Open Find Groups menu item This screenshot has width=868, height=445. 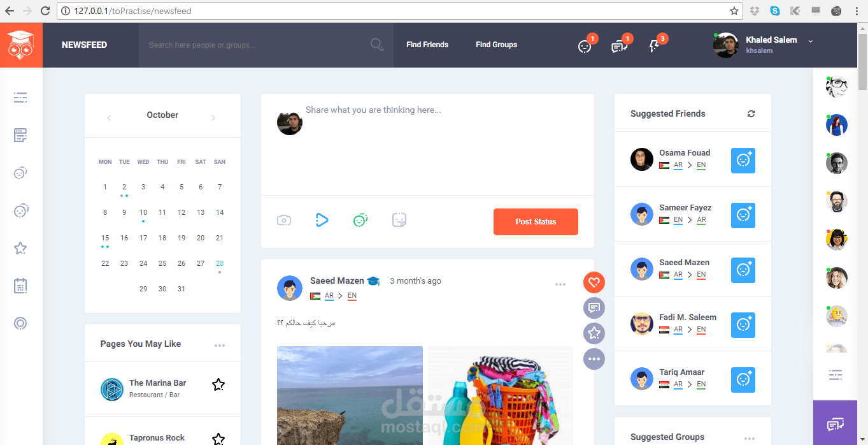[496, 45]
